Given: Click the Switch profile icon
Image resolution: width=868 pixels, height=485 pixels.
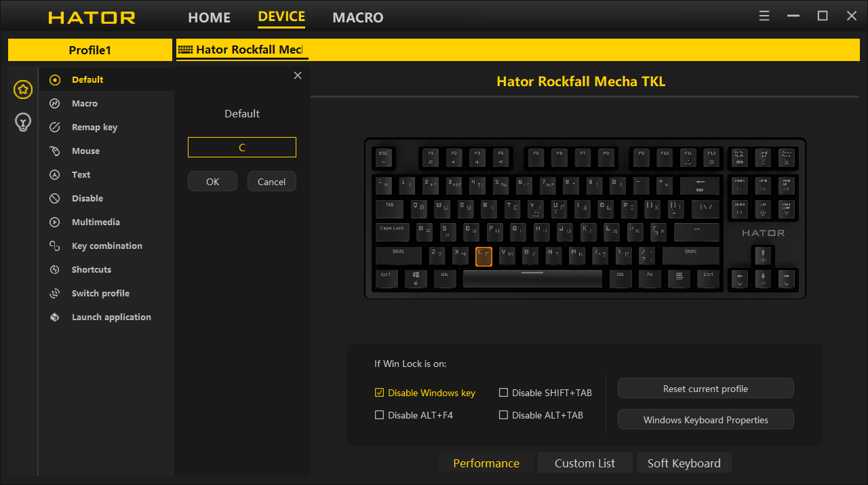Looking at the screenshot, I should coord(55,294).
